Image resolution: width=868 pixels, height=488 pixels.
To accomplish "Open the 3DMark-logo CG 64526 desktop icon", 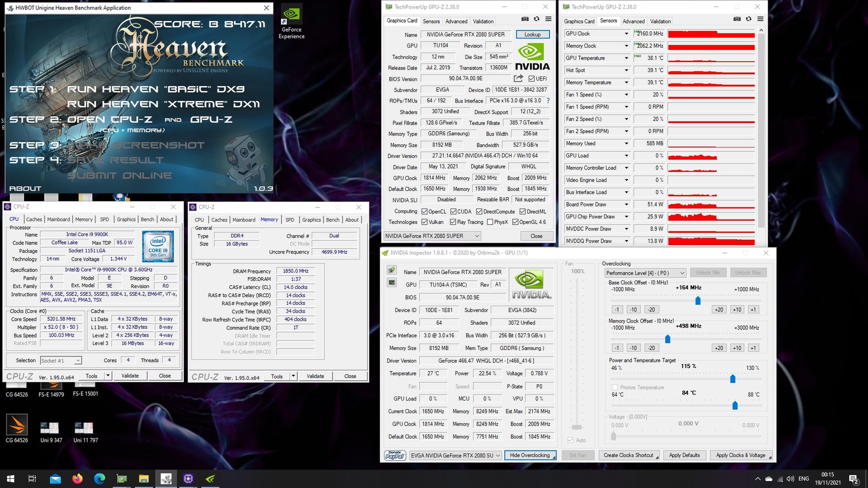I will [17, 429].
